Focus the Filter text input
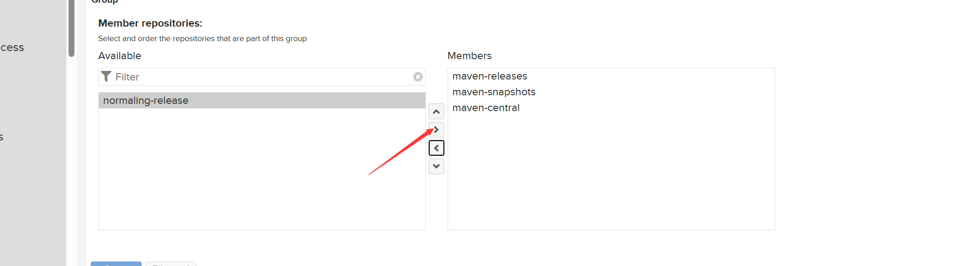Image resolution: width=980 pixels, height=266 pixels. (x=262, y=77)
